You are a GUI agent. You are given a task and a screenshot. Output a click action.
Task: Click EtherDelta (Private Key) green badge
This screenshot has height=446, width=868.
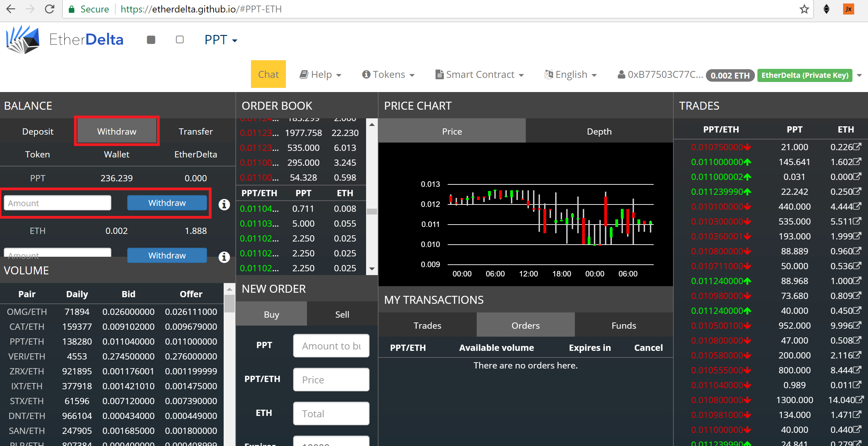[x=805, y=75]
